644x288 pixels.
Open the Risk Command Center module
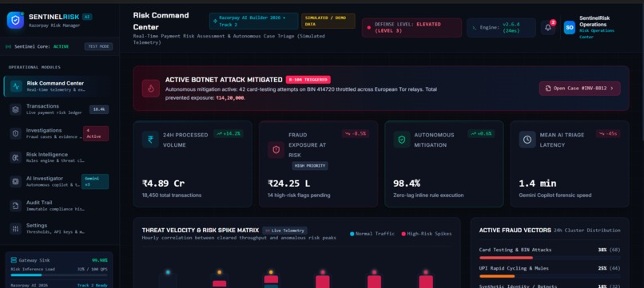(x=60, y=86)
